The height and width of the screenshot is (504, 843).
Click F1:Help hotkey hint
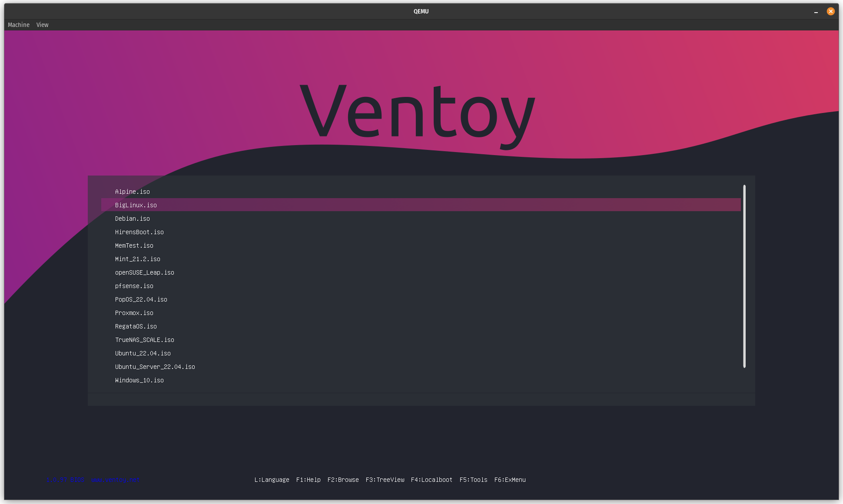click(308, 480)
